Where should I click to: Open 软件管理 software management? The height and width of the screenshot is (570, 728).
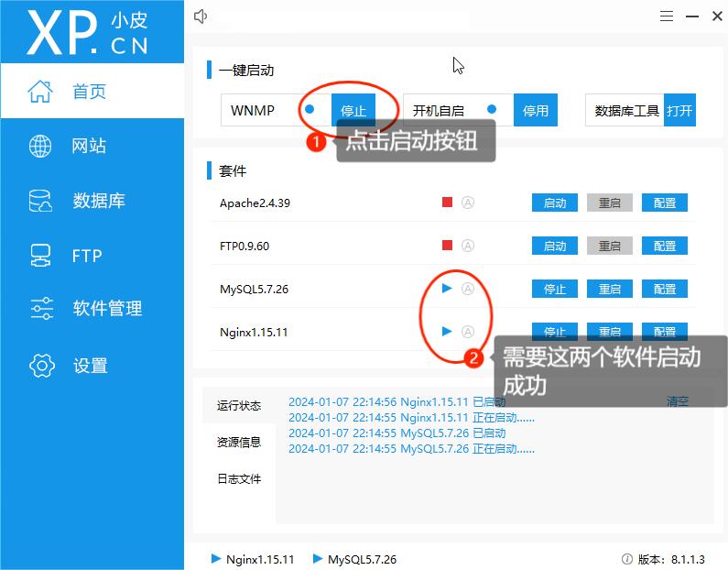pyautogui.click(x=92, y=309)
